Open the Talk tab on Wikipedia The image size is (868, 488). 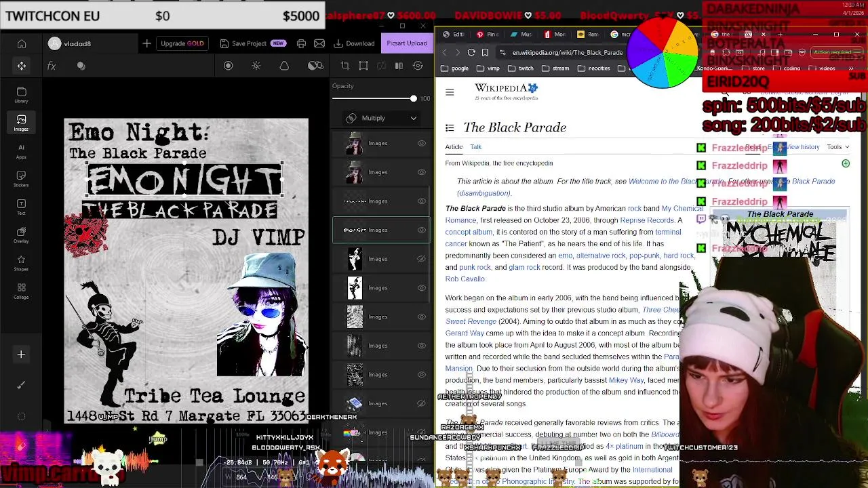[476, 147]
